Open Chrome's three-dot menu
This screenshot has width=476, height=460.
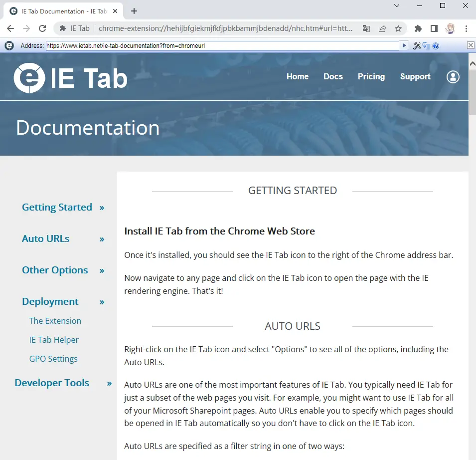467,28
